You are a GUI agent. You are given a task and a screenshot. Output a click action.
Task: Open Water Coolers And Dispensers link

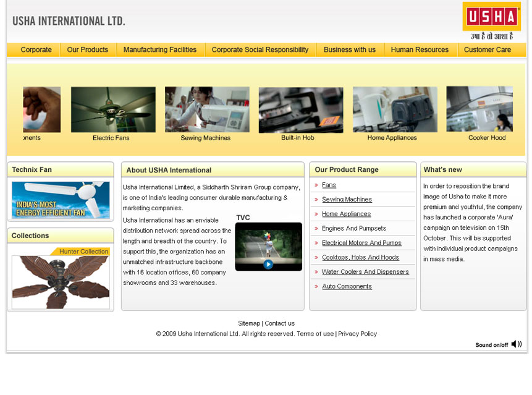point(365,272)
